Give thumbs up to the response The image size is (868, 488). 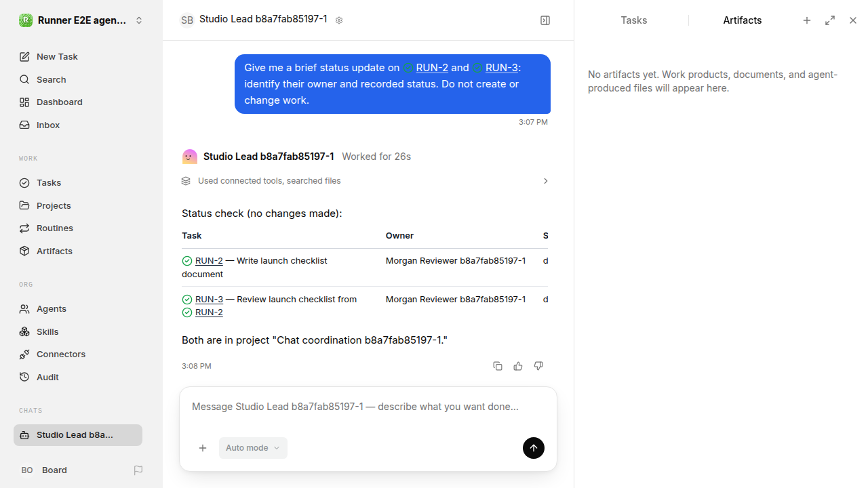click(x=518, y=366)
